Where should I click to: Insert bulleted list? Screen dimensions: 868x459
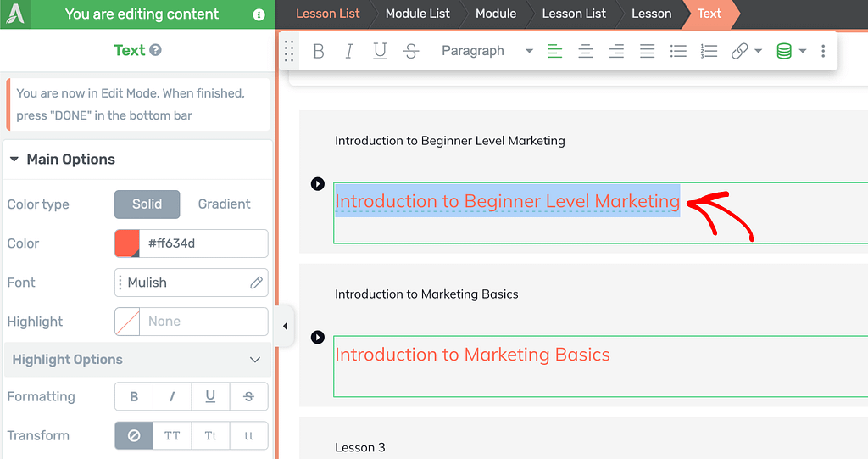[678, 51]
